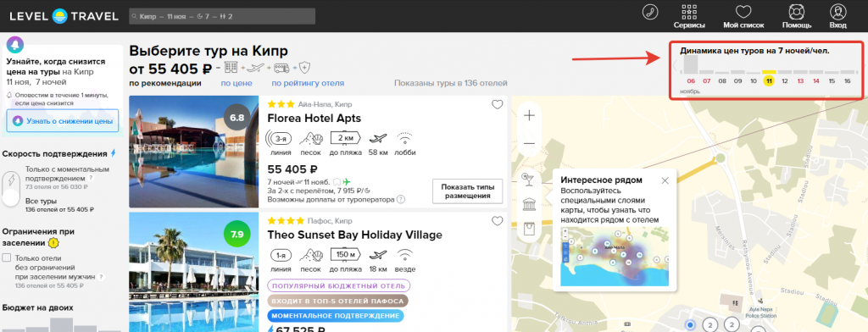This screenshot has height=332, width=868.
Task: Sort tours по рейтингу отеля
Action: tap(308, 83)
